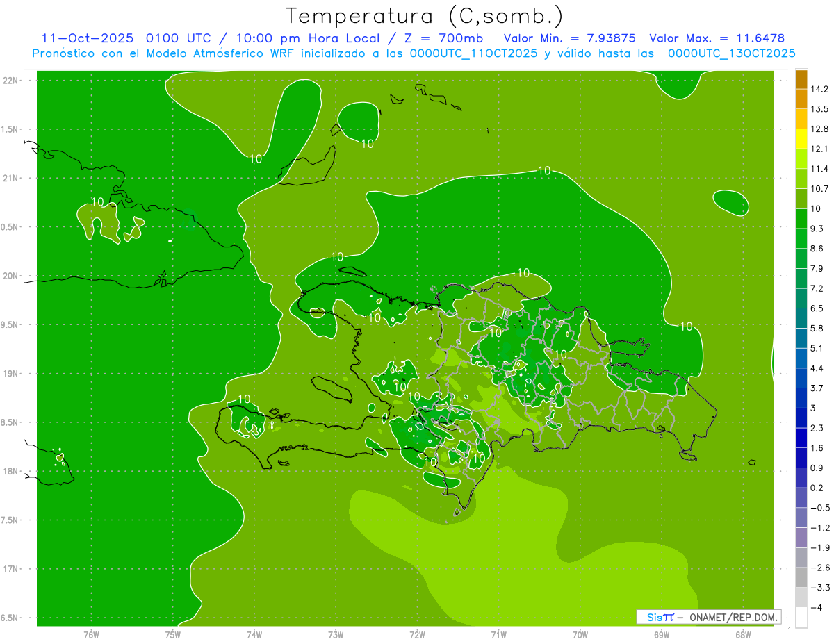Click the 'Sistπ – ONAMET/REP.DOM.' logo box
Image resolution: width=834 pixels, height=644 pixels.
point(709,617)
